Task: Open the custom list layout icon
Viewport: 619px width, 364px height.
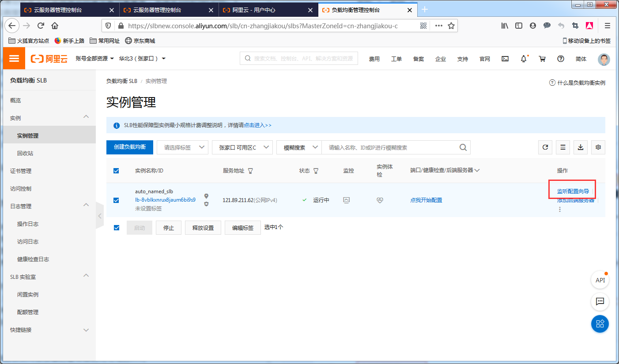Action: point(562,147)
